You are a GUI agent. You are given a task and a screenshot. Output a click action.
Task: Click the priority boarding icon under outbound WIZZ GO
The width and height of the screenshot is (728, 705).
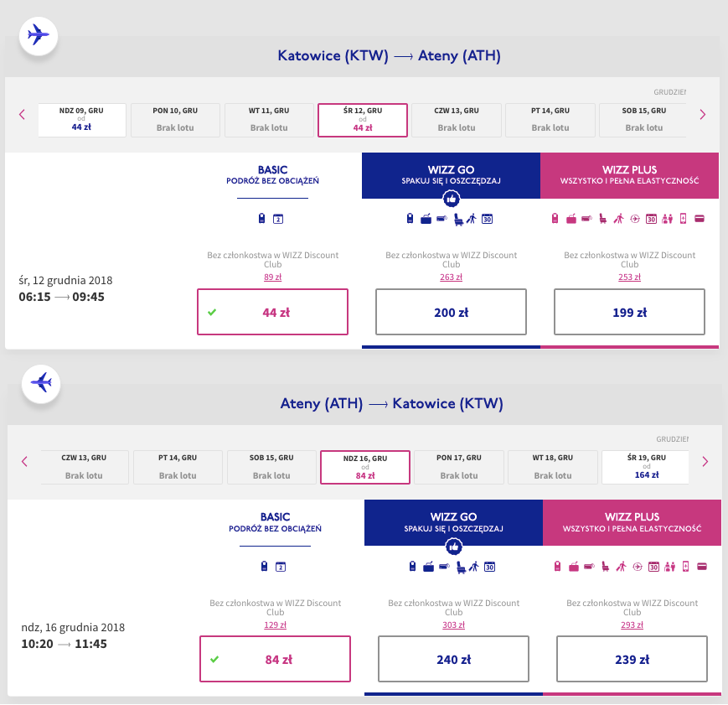(x=472, y=219)
